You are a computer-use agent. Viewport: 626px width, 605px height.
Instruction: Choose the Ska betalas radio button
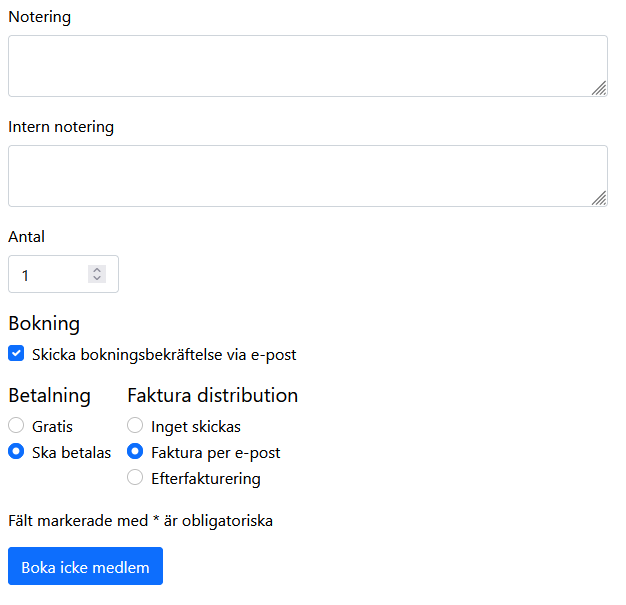coord(17,452)
